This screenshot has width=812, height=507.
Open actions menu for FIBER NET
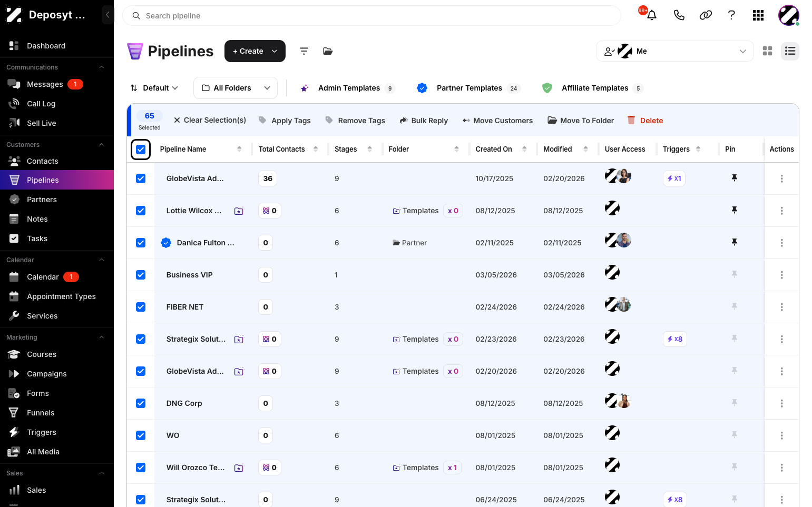point(781,307)
